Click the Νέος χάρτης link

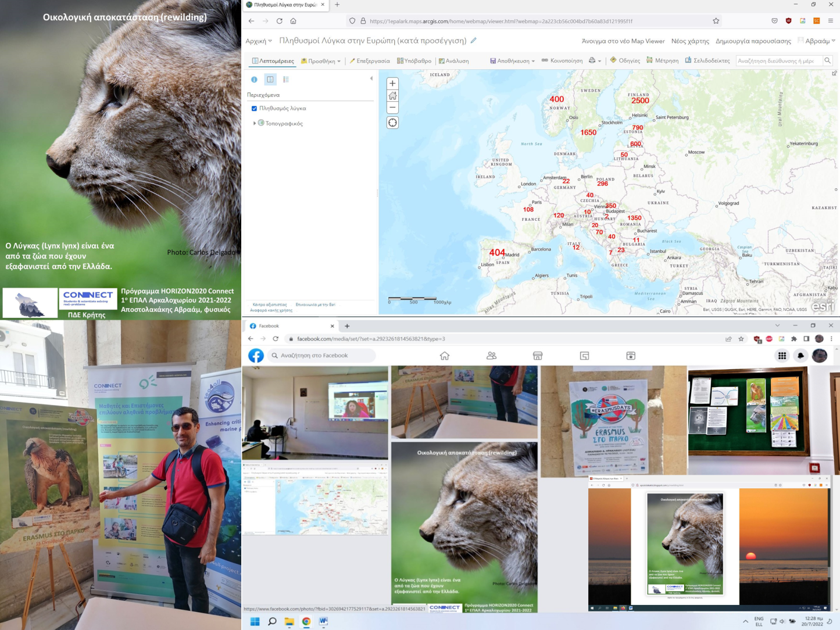pos(690,41)
